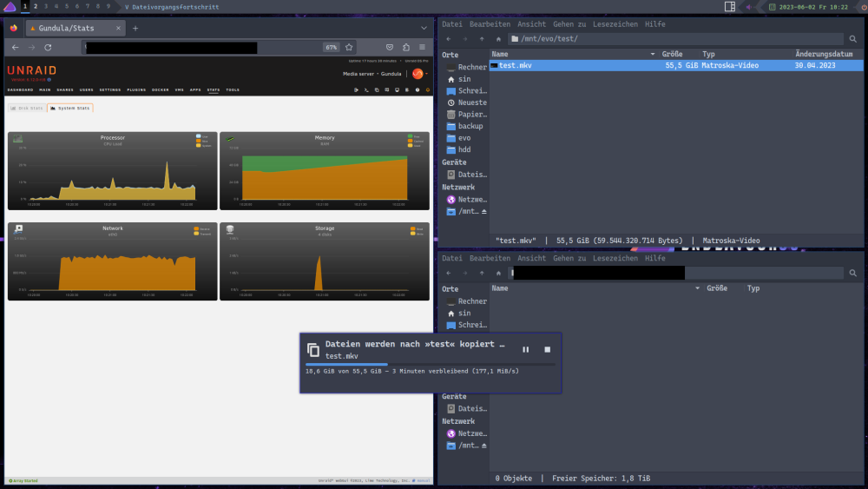868x489 pixels.
Task: Open Bearbeiten menu in upper file manager
Action: tap(490, 24)
